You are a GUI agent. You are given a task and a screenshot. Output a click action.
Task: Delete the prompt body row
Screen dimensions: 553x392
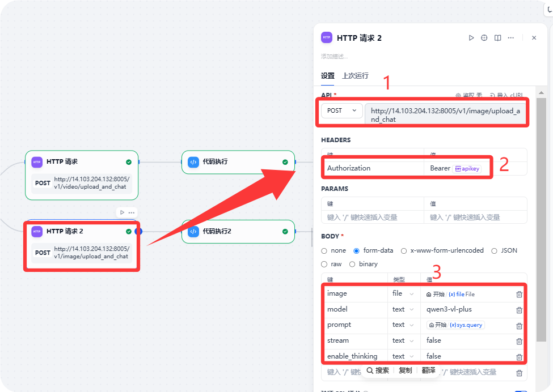(519, 326)
